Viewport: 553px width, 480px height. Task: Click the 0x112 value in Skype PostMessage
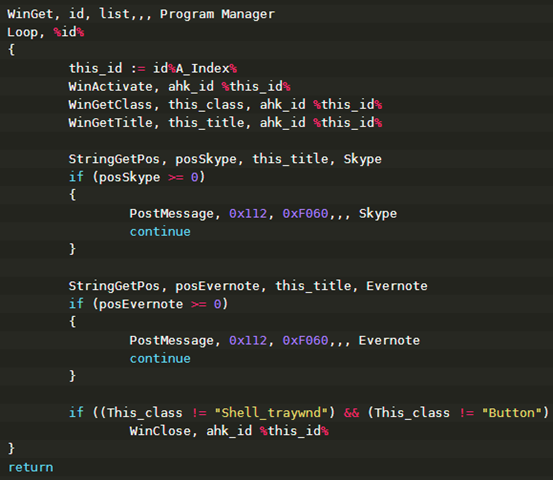pos(248,214)
